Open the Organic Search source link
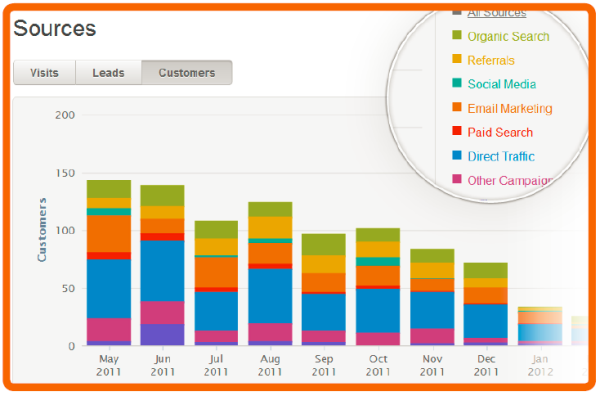 pyautogui.click(x=508, y=36)
